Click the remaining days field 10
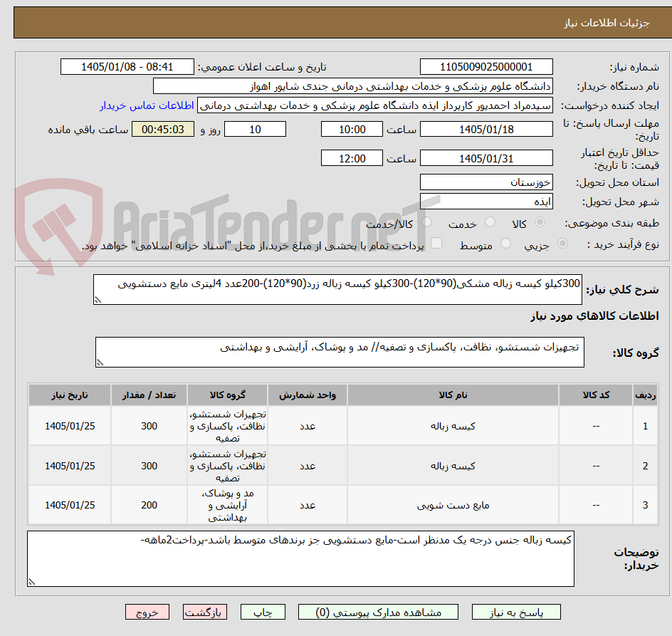The image size is (672, 636). (255, 129)
